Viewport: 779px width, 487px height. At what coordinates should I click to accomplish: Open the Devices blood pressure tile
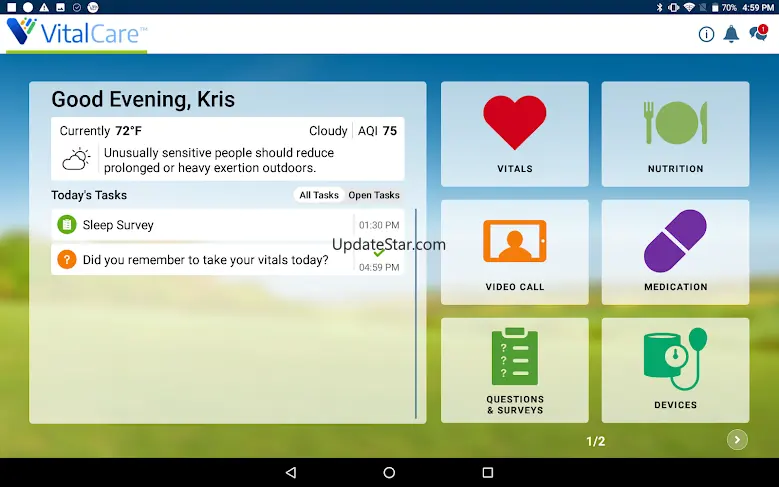675,370
